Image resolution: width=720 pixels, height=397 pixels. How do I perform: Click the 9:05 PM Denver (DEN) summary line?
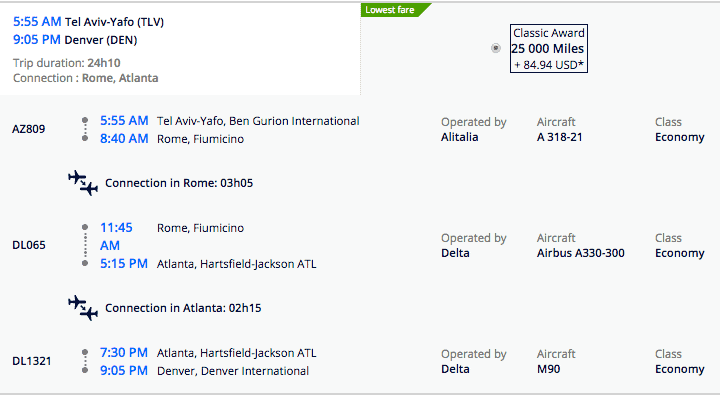[x=75, y=40]
